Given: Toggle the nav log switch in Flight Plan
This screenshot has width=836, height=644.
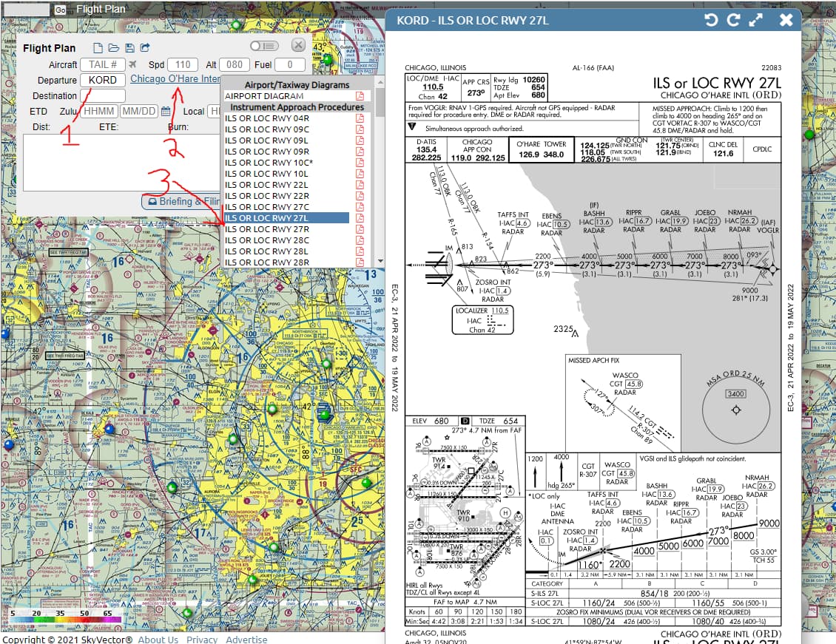Looking at the screenshot, I should [264, 47].
